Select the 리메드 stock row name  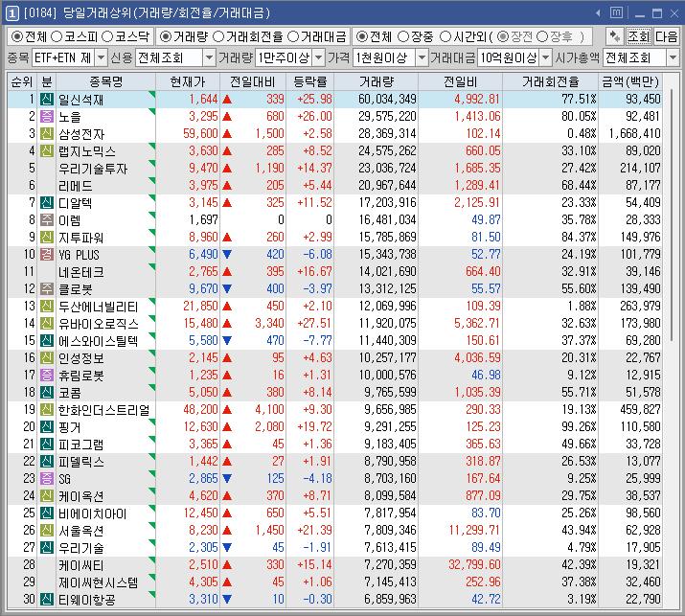click(x=76, y=186)
